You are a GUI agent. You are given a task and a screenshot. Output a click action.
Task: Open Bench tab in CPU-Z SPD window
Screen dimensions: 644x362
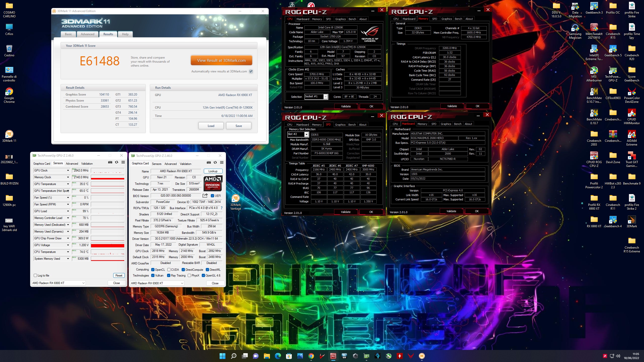pos(352,125)
